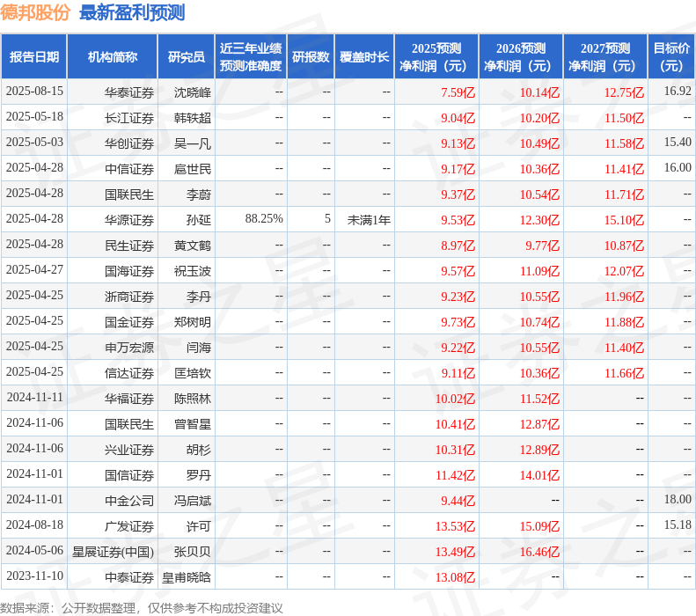
Task: Click analyst name 祝玉波
Action: point(192,271)
